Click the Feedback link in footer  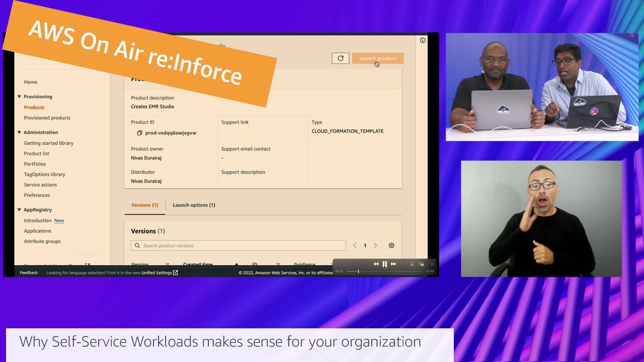click(x=29, y=273)
